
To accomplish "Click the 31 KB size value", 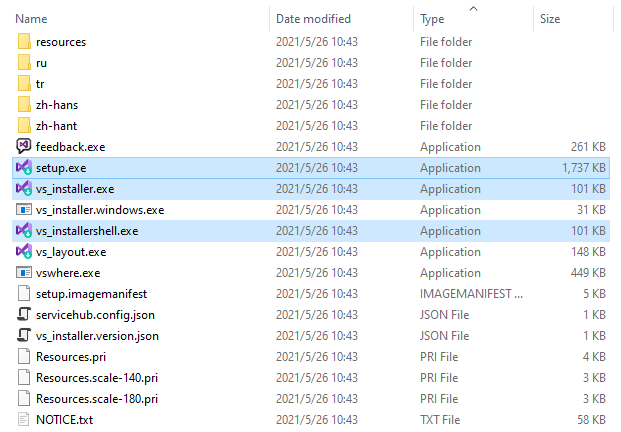I will tap(591, 209).
